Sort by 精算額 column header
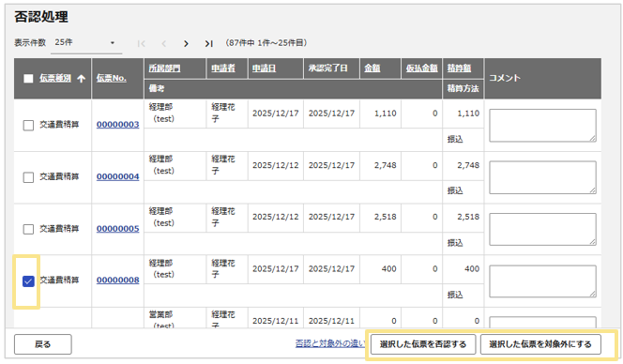The height and width of the screenshot is (364, 623). click(x=460, y=68)
